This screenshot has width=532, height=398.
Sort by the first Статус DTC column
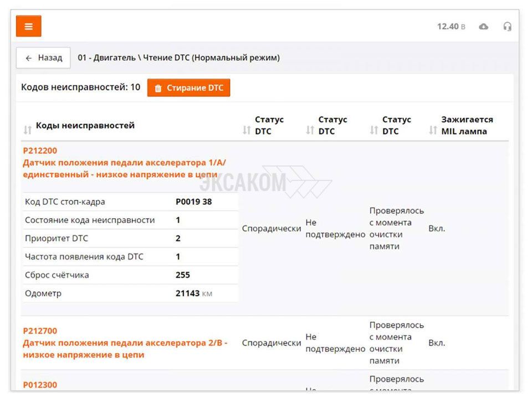pyautogui.click(x=247, y=130)
